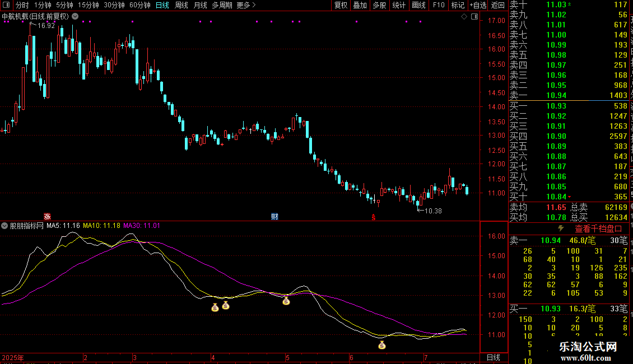633x364 pixels.
Task: Click second money bag signal near April
Action: pos(226,306)
